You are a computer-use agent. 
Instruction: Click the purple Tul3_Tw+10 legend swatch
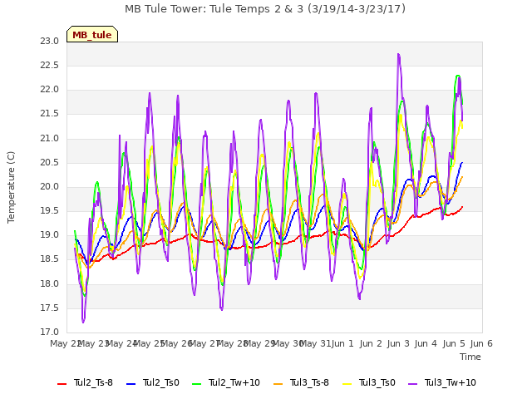point(412,384)
